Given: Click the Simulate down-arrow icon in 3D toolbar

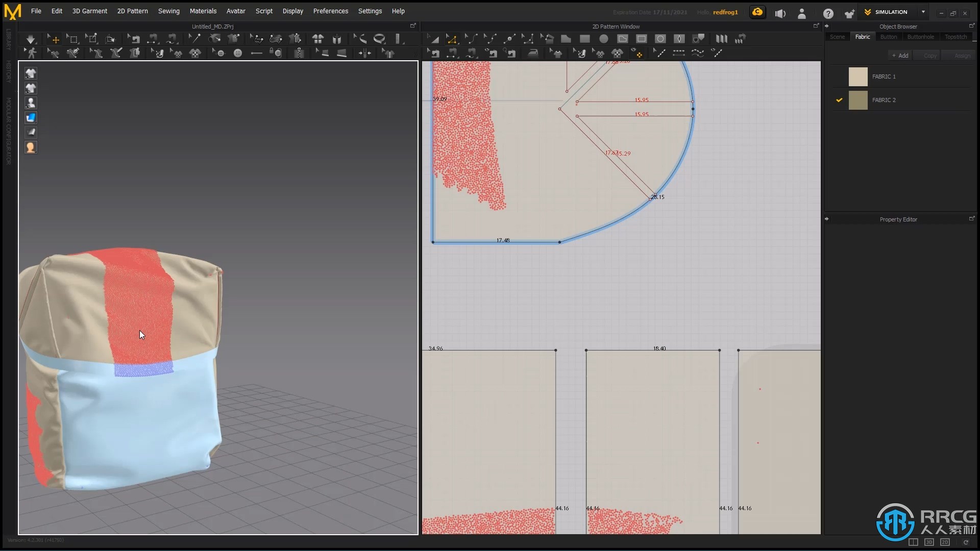Looking at the screenshot, I should pyautogui.click(x=31, y=39).
